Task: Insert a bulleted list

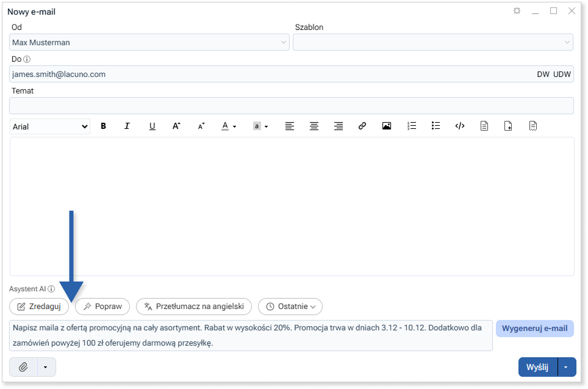Action: [x=436, y=126]
